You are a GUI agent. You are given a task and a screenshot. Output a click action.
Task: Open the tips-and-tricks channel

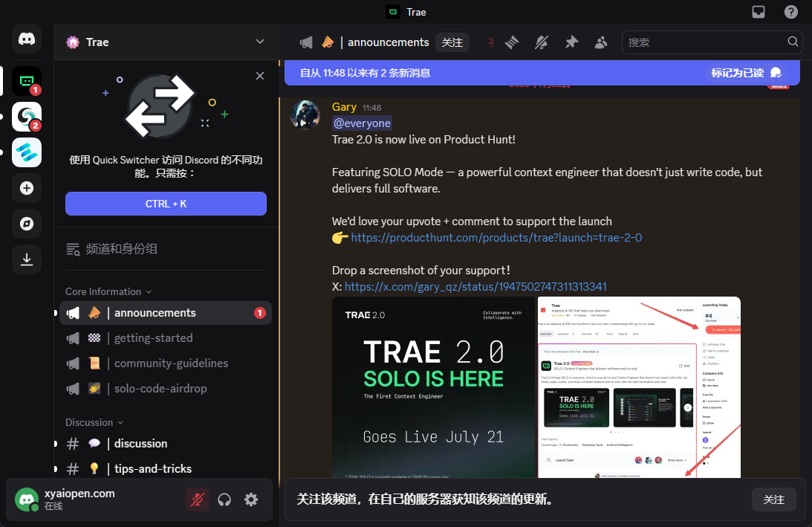[166, 468]
